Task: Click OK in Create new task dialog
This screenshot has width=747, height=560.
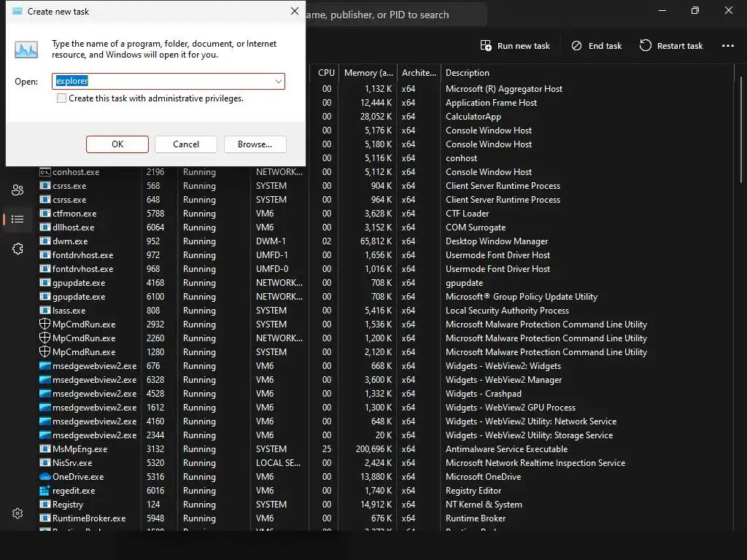Action: (117, 144)
